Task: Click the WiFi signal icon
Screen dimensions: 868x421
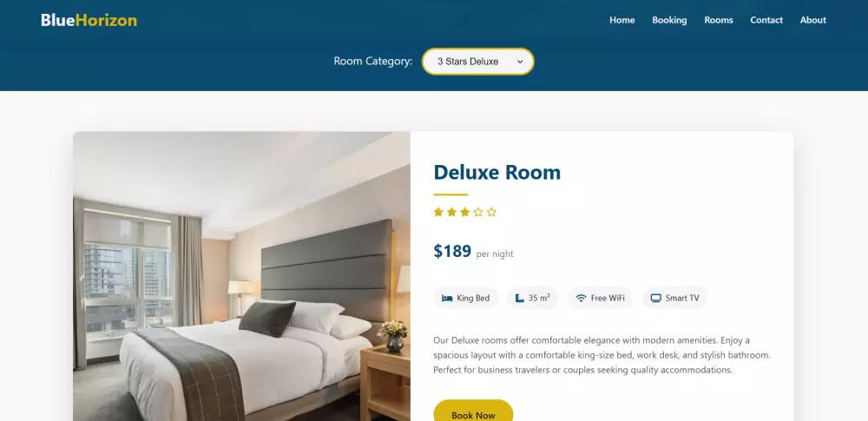Action: (581, 298)
